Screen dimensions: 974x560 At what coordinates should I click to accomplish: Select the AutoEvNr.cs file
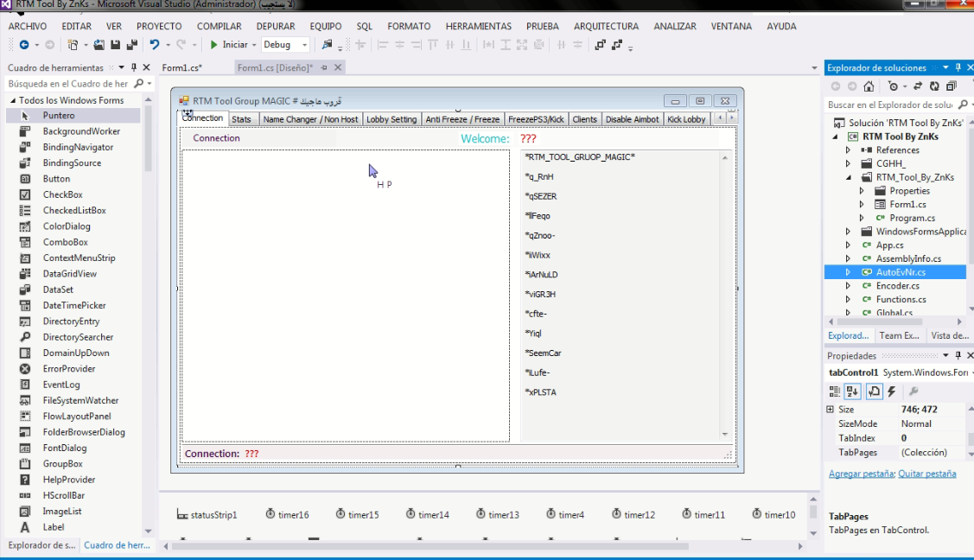901,272
